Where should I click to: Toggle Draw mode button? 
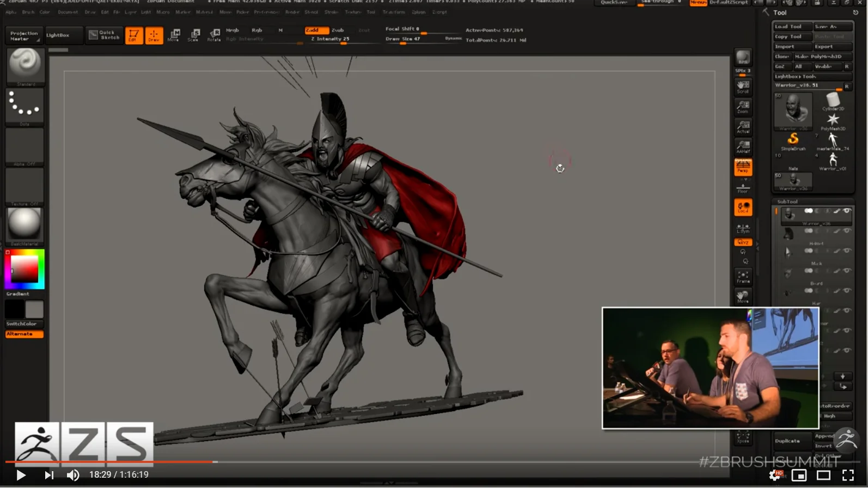[154, 35]
